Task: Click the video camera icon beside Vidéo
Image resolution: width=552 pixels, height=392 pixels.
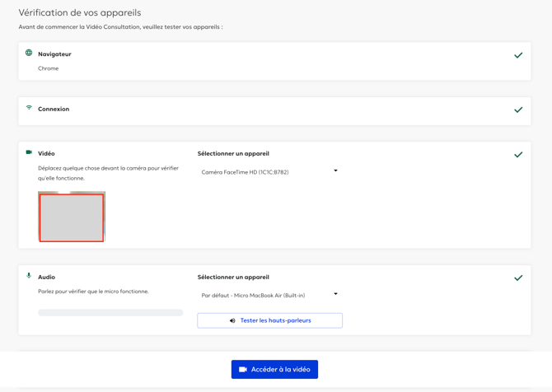Action: 29,152
